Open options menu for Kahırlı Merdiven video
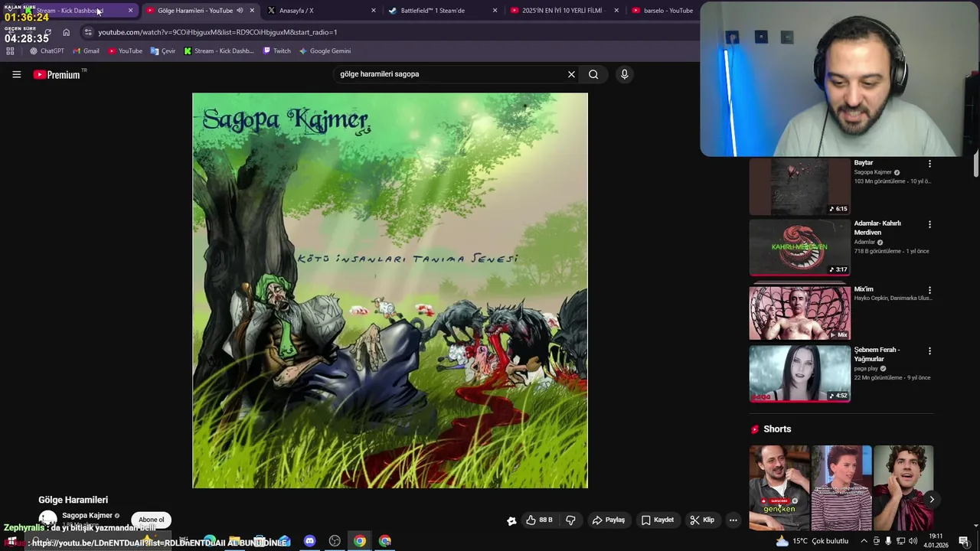 929,224
